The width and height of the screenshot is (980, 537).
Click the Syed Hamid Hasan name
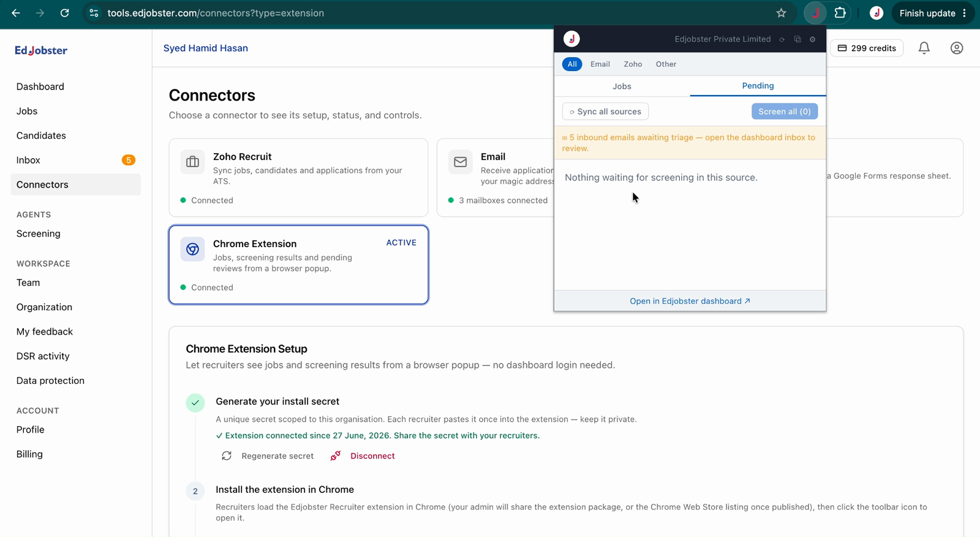click(206, 48)
